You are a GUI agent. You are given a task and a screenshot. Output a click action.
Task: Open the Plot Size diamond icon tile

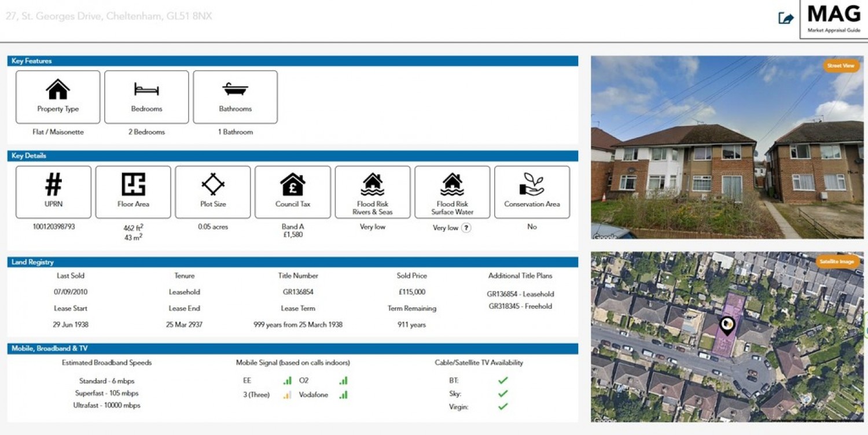coord(213,192)
